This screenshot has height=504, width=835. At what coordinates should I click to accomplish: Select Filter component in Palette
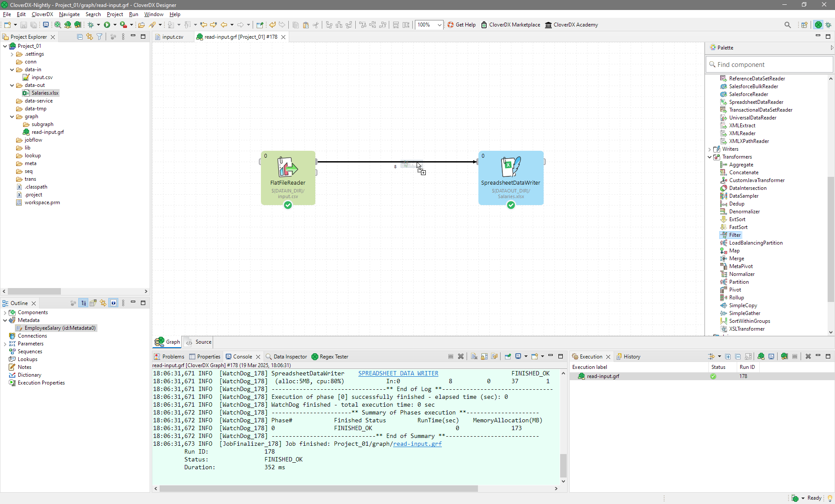[x=735, y=235]
